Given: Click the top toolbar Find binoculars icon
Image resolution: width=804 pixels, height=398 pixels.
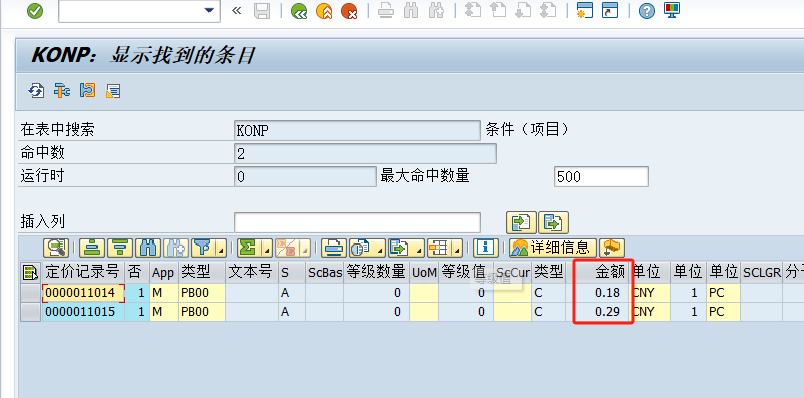Looking at the screenshot, I should coord(411,11).
